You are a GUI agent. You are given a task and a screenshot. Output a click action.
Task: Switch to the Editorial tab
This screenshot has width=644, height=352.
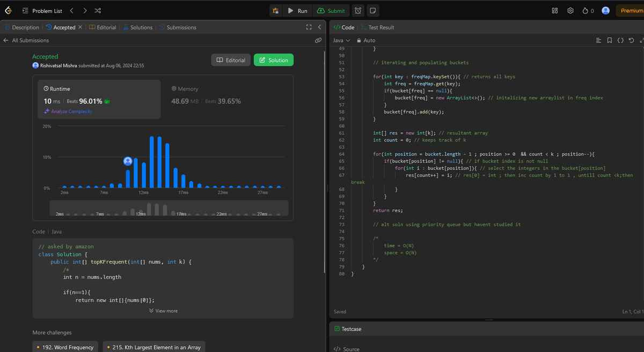[x=103, y=27]
